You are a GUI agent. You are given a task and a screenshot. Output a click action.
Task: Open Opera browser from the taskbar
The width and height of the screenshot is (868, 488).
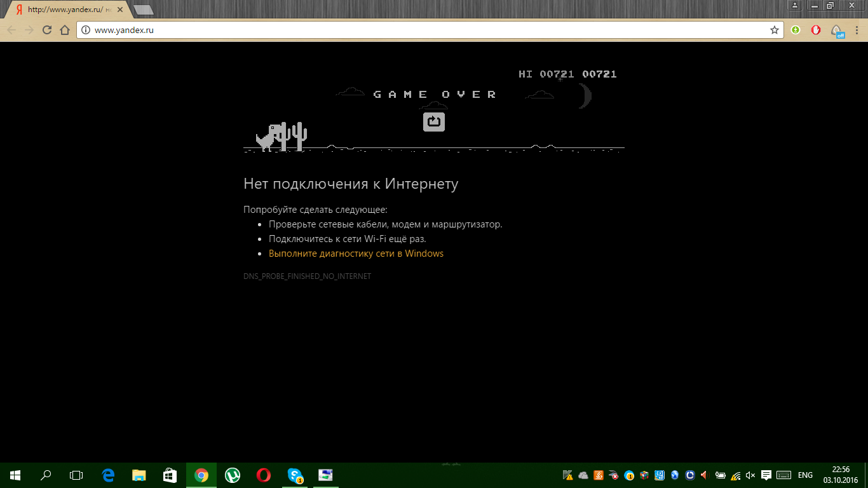(263, 475)
